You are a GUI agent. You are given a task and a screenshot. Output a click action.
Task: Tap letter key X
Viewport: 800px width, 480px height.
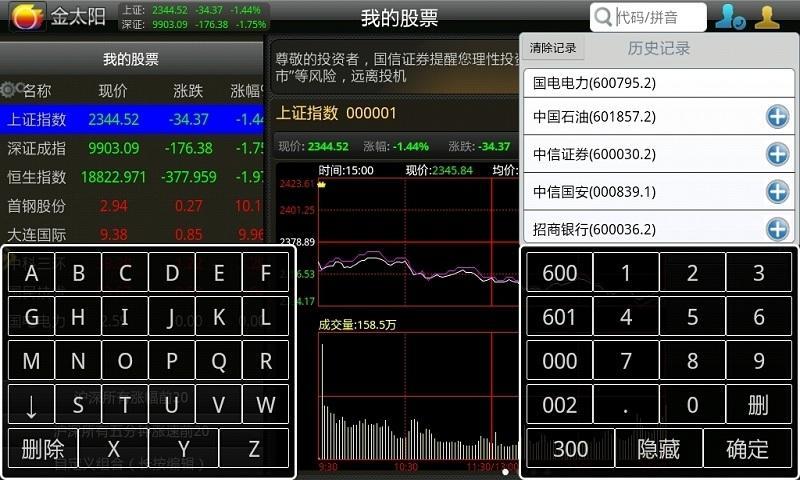(113, 449)
